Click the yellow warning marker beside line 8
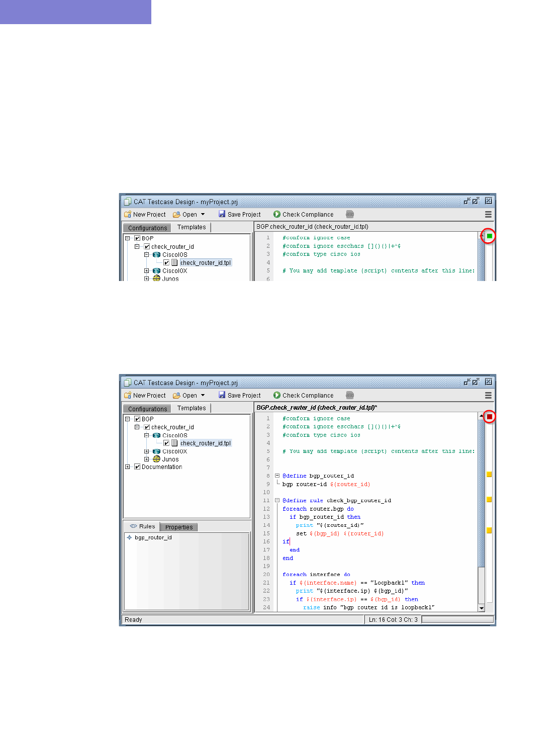Screen dimensions: 560x748 point(489,475)
